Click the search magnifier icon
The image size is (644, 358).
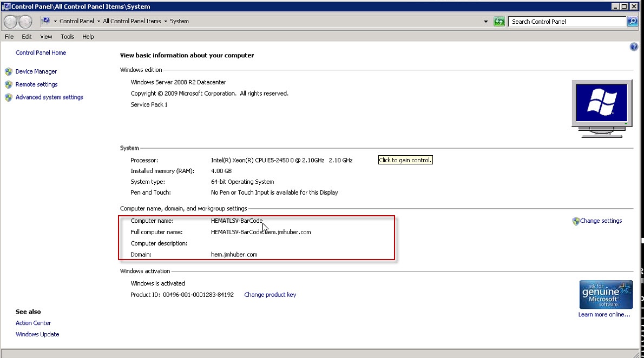[x=633, y=21]
